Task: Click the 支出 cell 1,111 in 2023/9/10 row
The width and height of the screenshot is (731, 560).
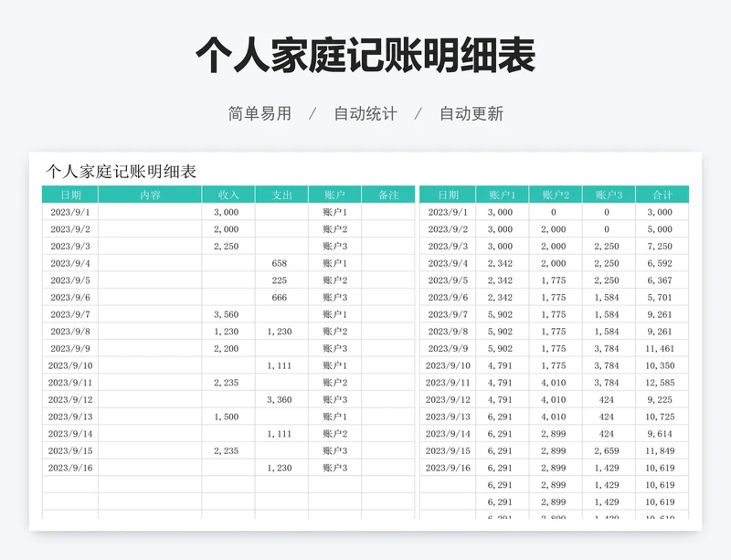Action: (x=280, y=366)
